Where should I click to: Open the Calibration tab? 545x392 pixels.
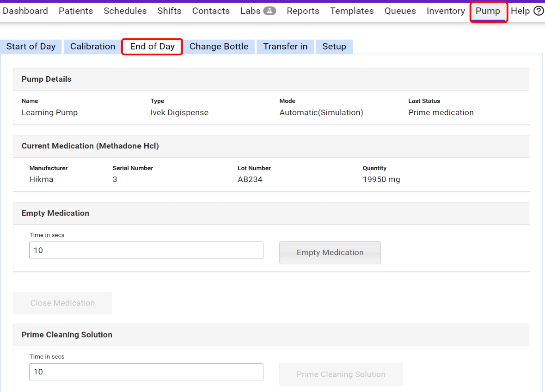92,46
